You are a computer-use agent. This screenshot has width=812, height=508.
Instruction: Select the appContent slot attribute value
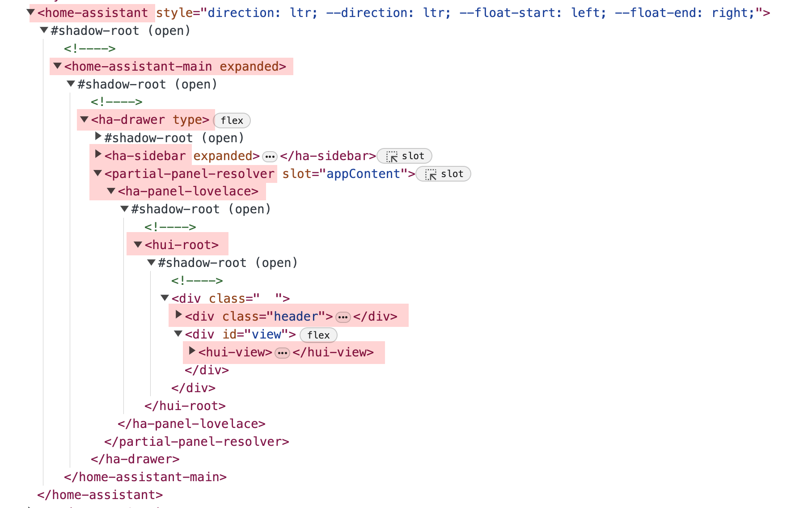[364, 174]
